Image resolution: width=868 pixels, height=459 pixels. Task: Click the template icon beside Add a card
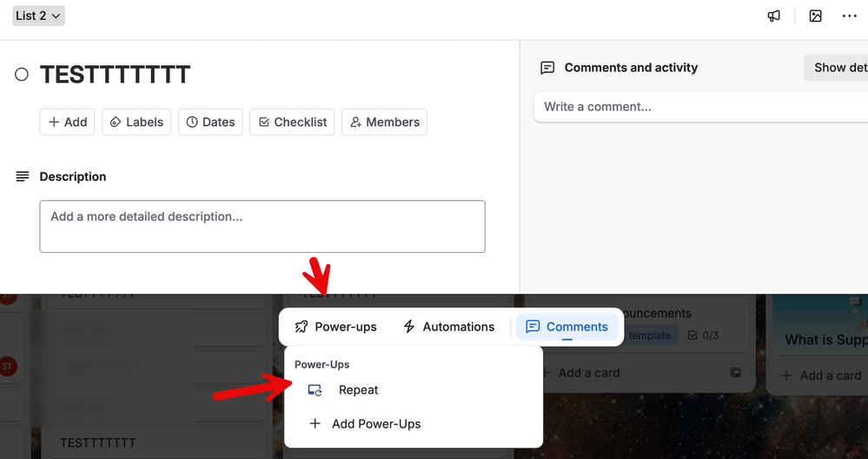pos(735,373)
